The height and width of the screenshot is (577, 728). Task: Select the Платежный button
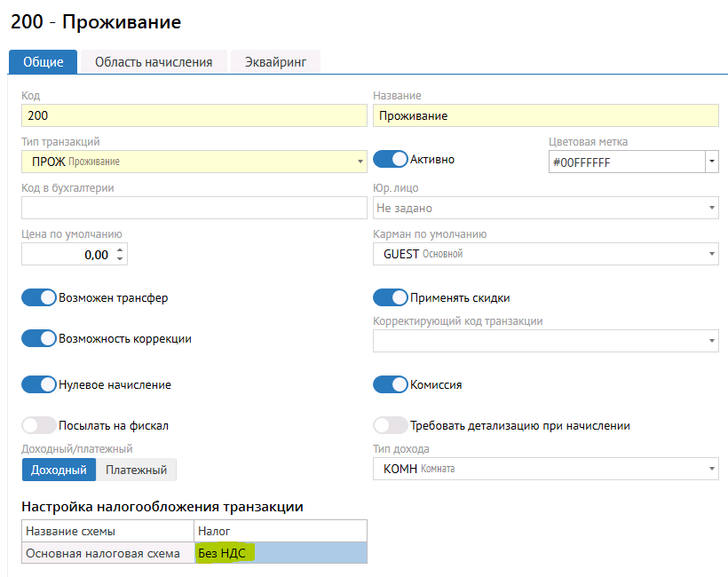137,470
